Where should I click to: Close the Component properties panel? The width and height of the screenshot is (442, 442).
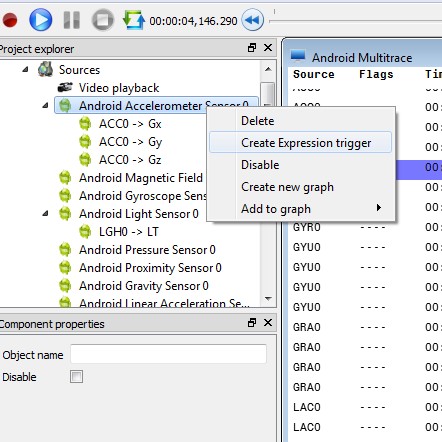[x=268, y=323]
